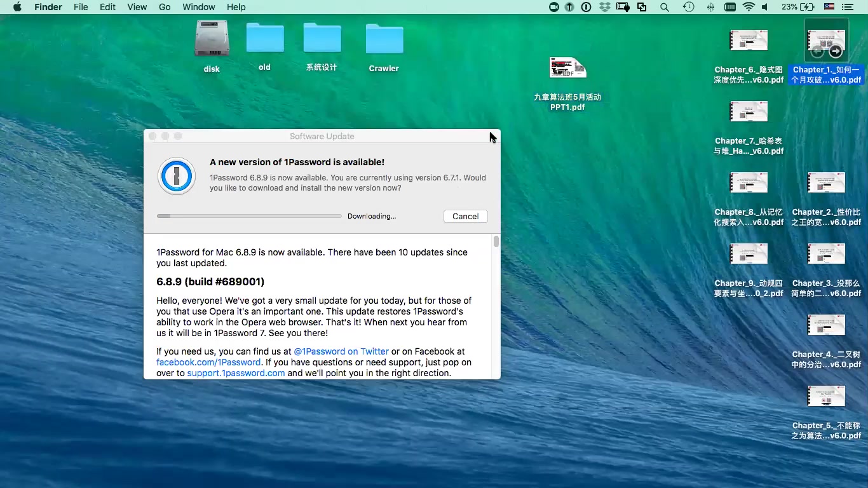The width and height of the screenshot is (868, 488).
Task: Select Chapter_2 pdf file on desktop
Action: (826, 183)
